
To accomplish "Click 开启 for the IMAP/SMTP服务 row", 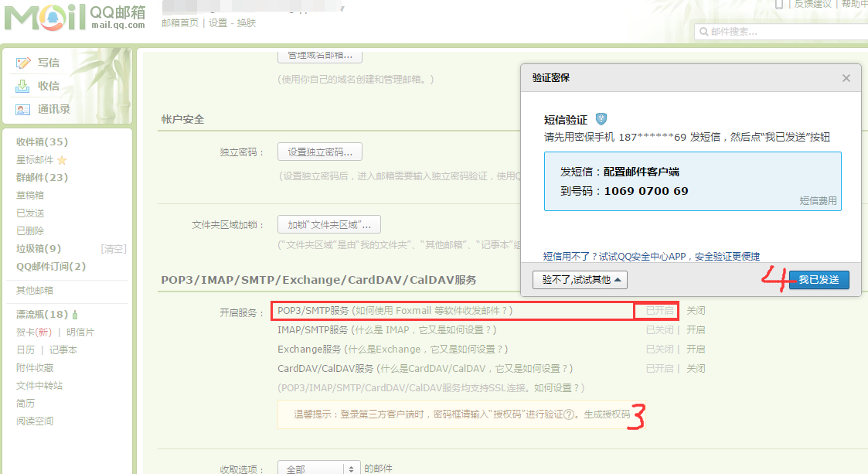I will click(x=696, y=330).
